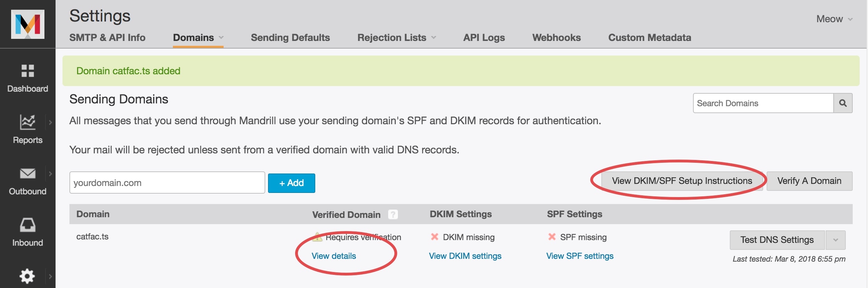Click the search magnifier icon button
Screen dimensions: 868x288
pyautogui.click(x=843, y=103)
